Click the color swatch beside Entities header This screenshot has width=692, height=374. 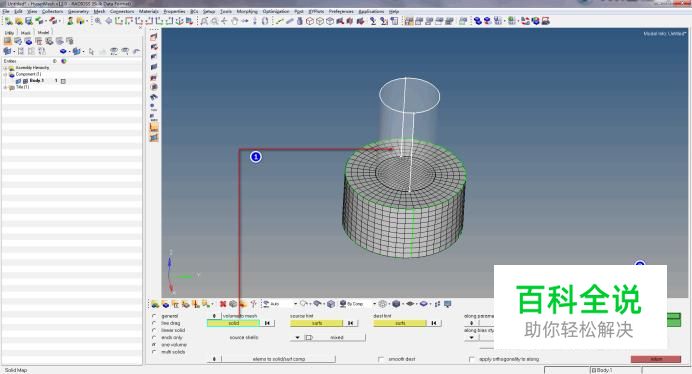click(x=64, y=61)
